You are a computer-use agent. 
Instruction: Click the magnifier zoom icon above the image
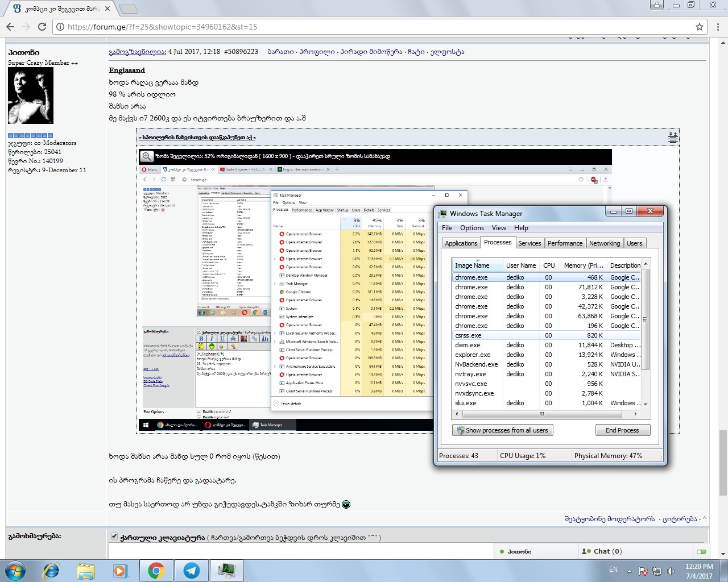(147, 156)
